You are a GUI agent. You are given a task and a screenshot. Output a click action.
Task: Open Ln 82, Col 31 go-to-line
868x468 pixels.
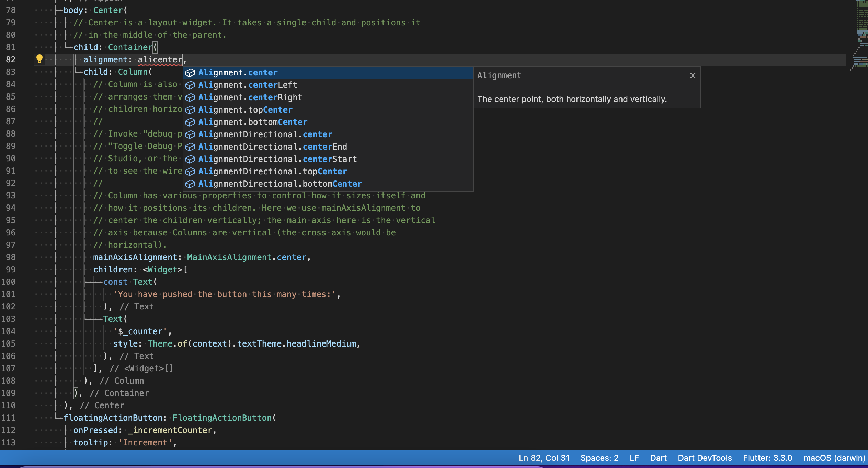click(x=544, y=458)
